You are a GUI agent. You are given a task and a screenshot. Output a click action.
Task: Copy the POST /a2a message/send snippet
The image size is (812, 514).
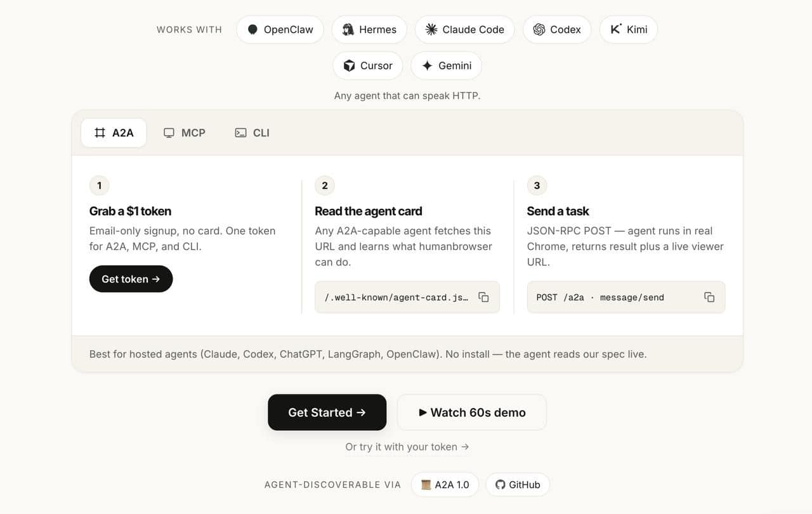[709, 297]
